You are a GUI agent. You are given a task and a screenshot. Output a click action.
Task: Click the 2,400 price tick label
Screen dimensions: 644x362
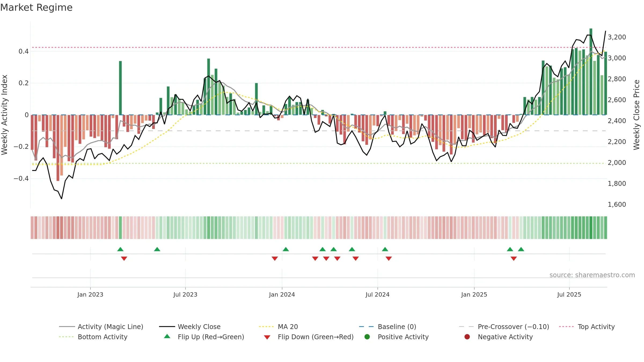[x=617, y=121]
